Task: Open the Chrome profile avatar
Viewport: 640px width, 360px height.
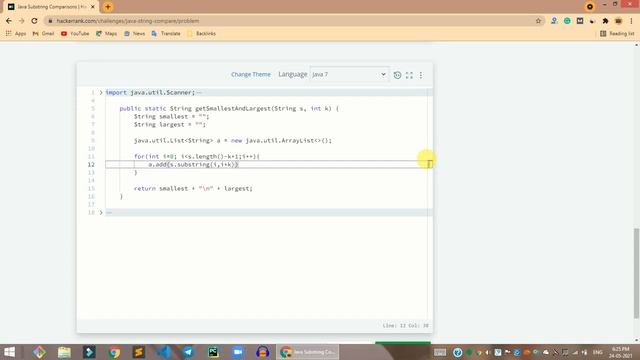Action: [x=618, y=21]
